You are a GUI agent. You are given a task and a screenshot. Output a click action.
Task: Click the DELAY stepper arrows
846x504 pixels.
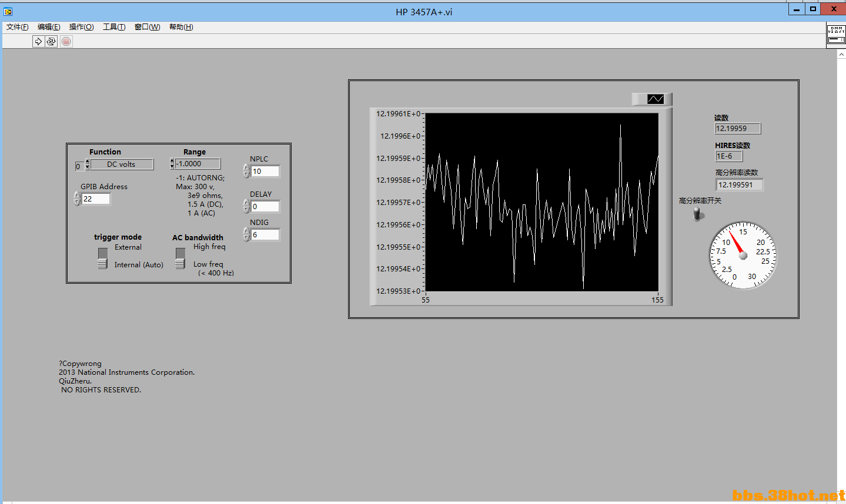pos(247,206)
